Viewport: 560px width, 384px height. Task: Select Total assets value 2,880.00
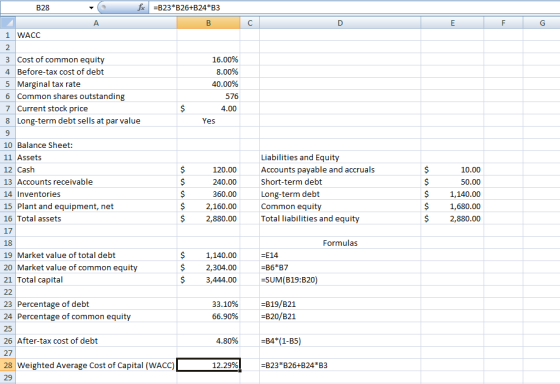click(x=208, y=219)
